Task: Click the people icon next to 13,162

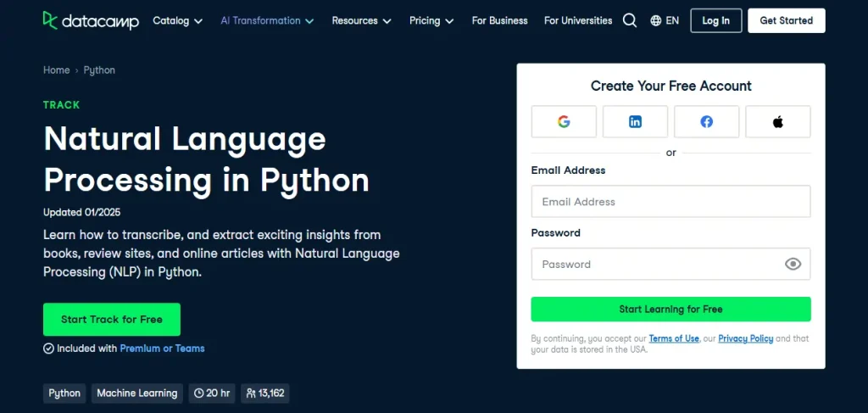Action: click(251, 393)
